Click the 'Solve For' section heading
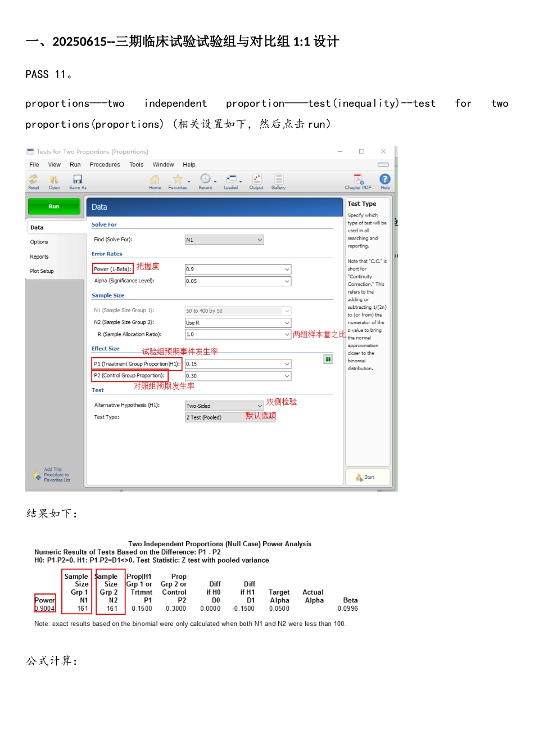The width and height of the screenshot is (534, 756). 104,224
